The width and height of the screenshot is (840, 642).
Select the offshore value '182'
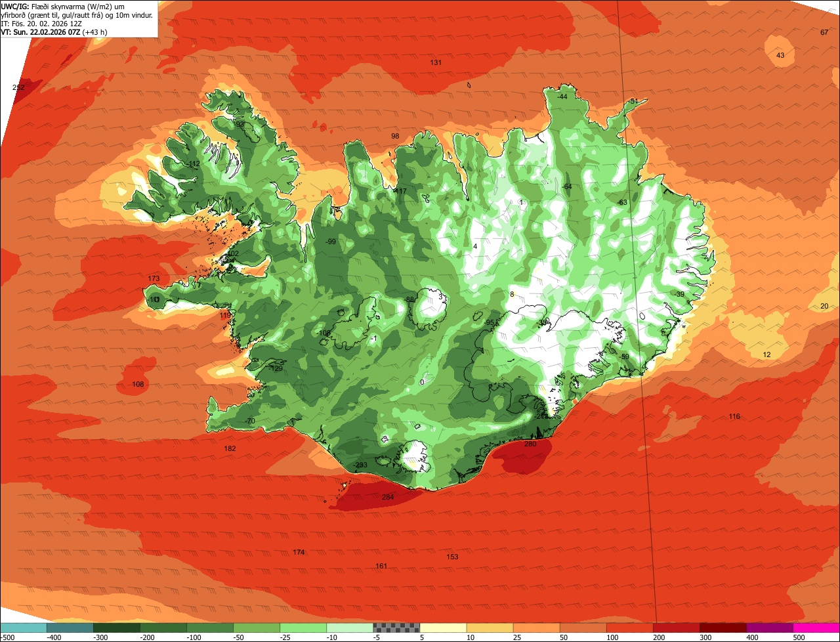click(x=230, y=448)
